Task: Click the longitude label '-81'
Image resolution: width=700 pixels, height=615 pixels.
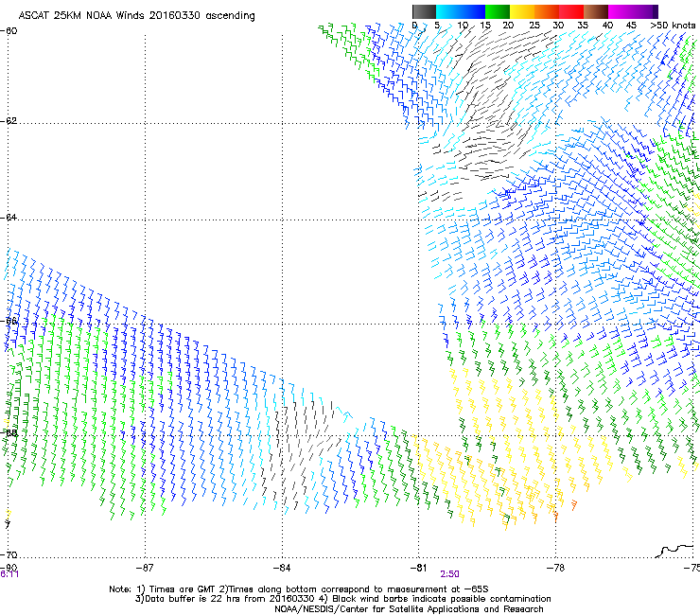Action: pos(418,568)
